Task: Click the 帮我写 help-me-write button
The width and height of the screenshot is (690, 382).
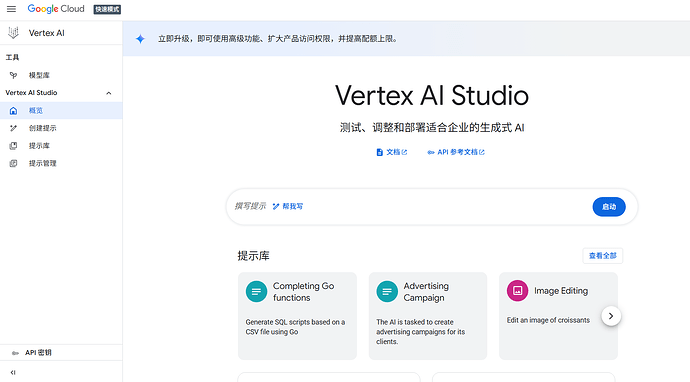Action: [288, 206]
